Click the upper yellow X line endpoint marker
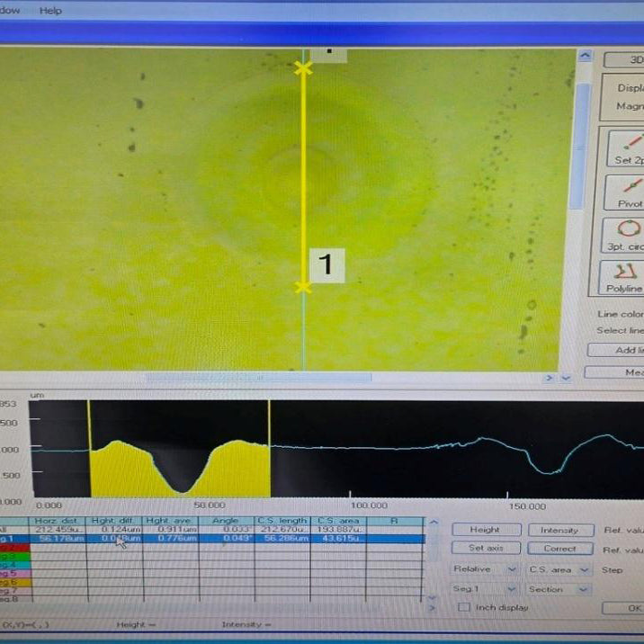The width and height of the screenshot is (644, 644). coord(303,68)
